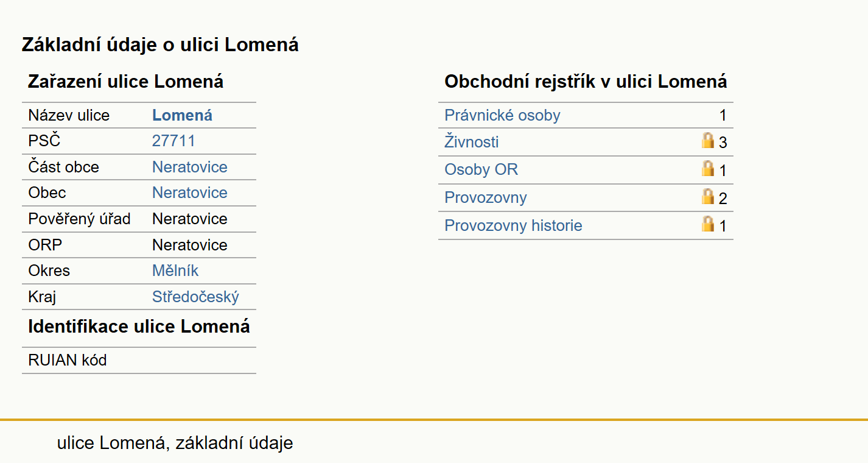Select the padlock next to Provozovny count

708,196
